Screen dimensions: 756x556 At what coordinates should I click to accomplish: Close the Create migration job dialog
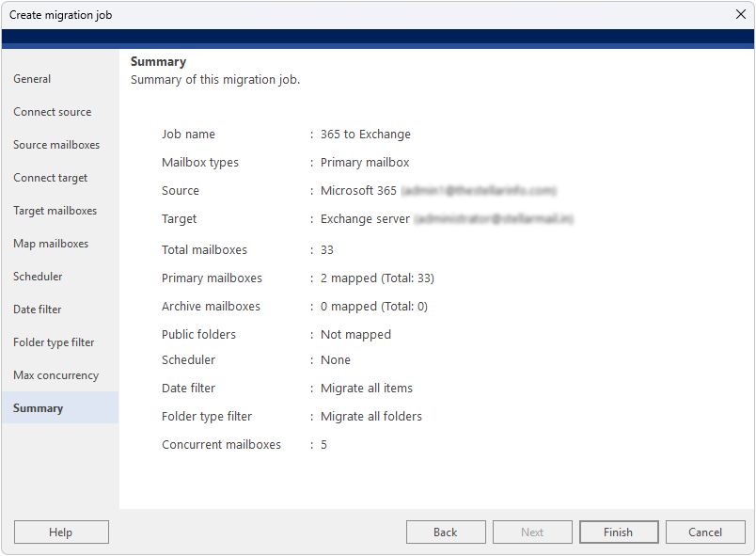point(741,14)
